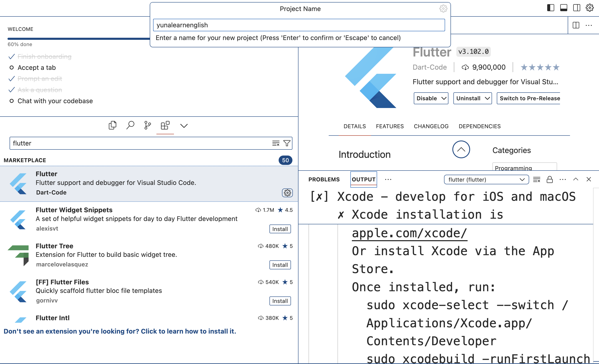Open the Source Control branch icon
Screen dimensions: 599x364
click(147, 125)
